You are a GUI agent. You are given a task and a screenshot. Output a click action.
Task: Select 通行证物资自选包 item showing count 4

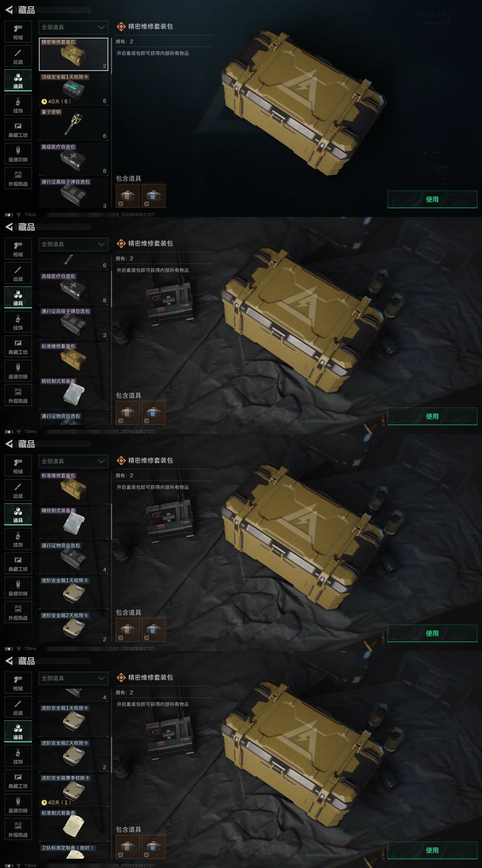(74, 558)
